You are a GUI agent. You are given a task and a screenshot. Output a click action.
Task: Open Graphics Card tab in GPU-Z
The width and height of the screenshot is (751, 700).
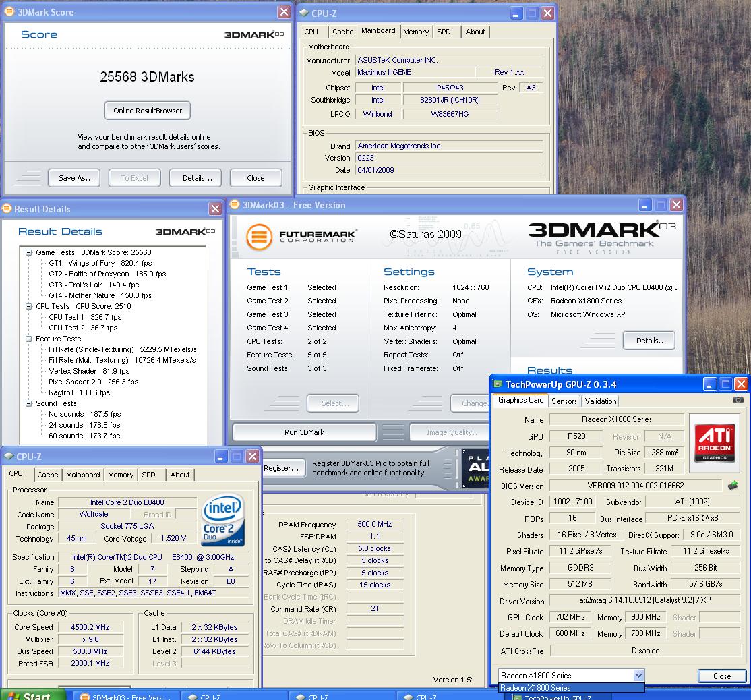520,400
